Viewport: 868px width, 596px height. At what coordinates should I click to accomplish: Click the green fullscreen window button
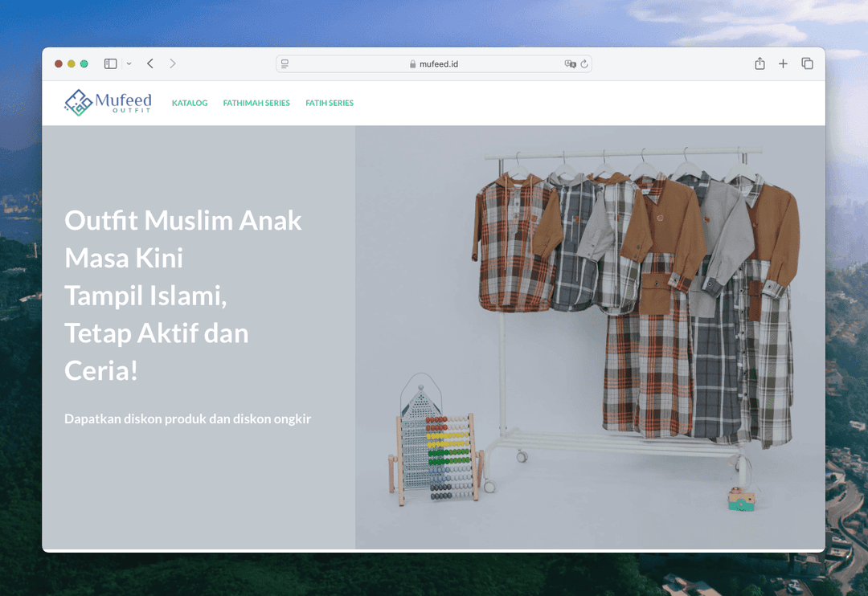pyautogui.click(x=84, y=63)
